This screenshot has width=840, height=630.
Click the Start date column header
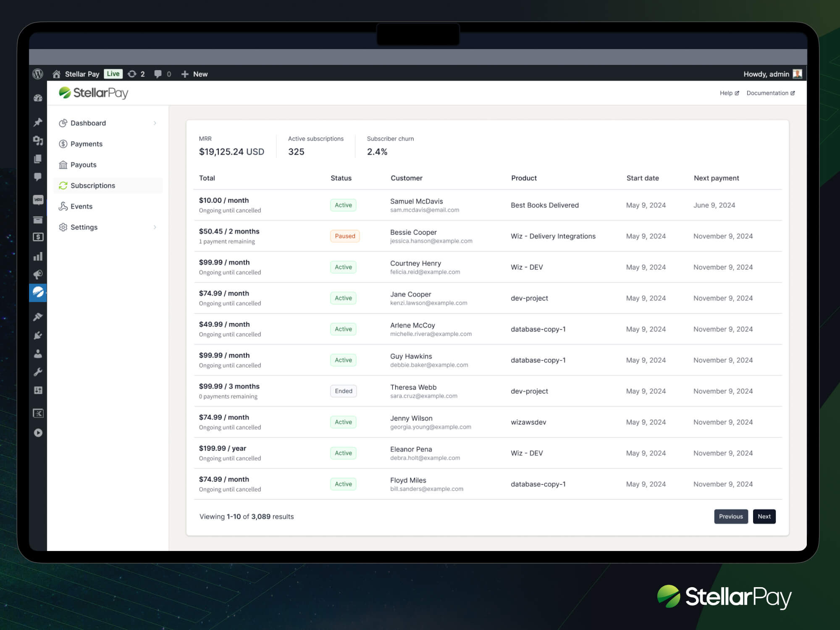643,178
